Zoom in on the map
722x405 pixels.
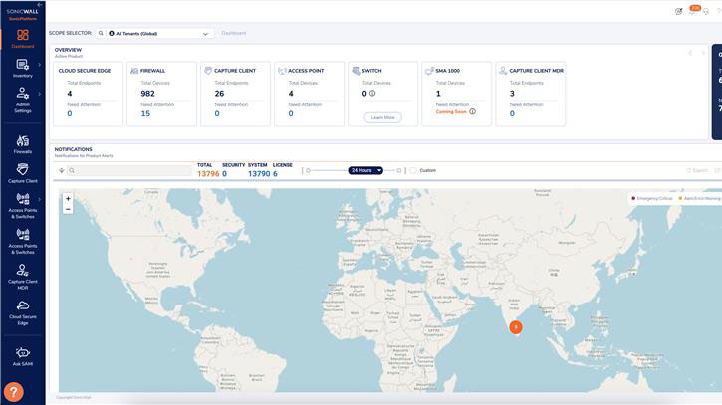[68, 199]
